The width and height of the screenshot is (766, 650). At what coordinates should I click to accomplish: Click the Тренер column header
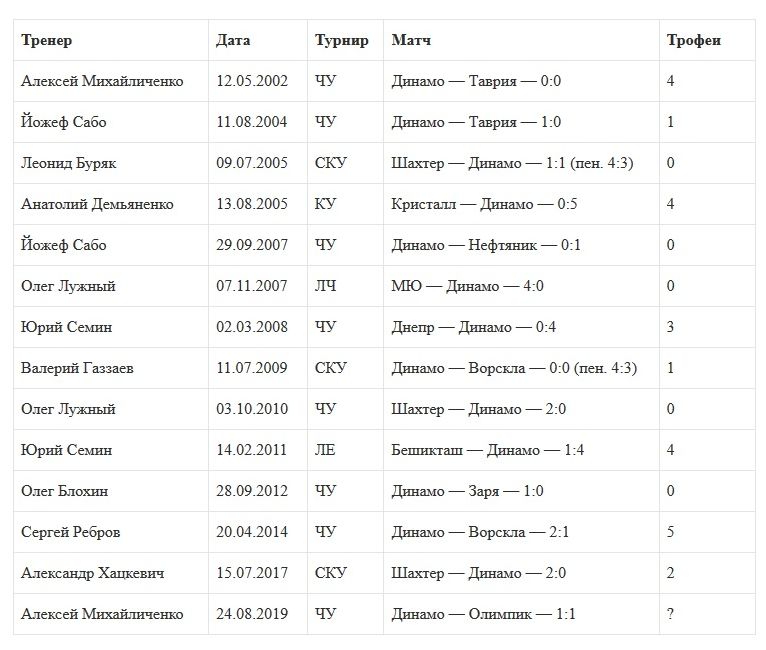47,40
